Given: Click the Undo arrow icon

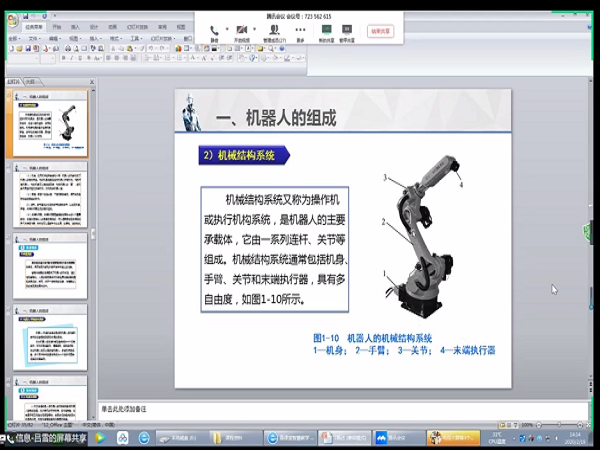Looking at the screenshot, I should pyautogui.click(x=151, y=49).
